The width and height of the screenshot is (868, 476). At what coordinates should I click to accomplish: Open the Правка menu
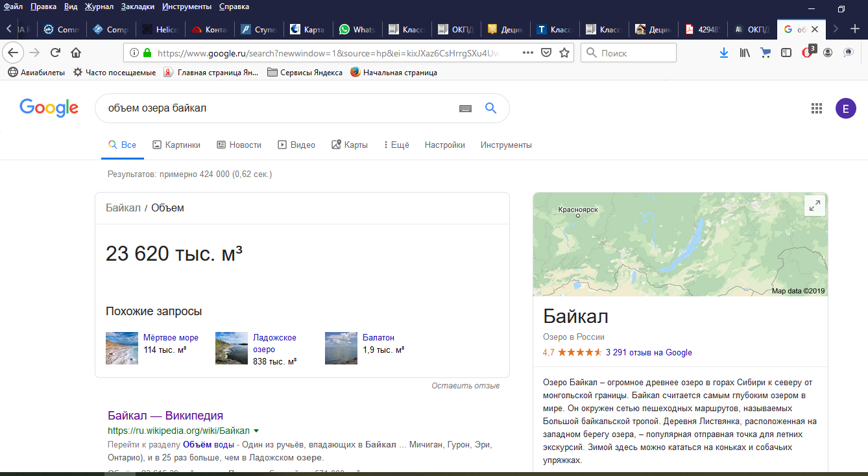pyautogui.click(x=43, y=6)
